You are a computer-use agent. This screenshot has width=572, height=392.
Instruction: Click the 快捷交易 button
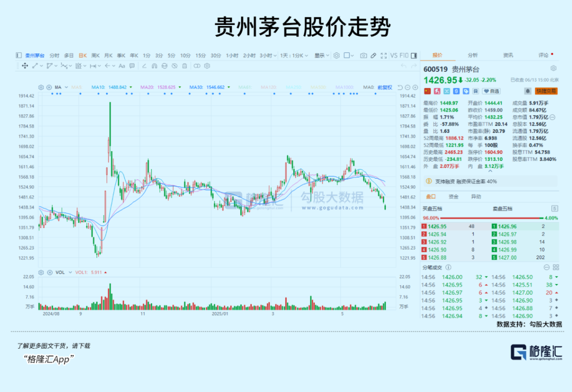pos(546,91)
